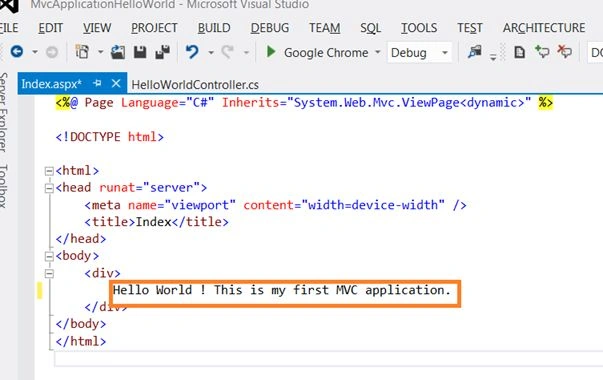Open the DEBUG menu

[270, 28]
